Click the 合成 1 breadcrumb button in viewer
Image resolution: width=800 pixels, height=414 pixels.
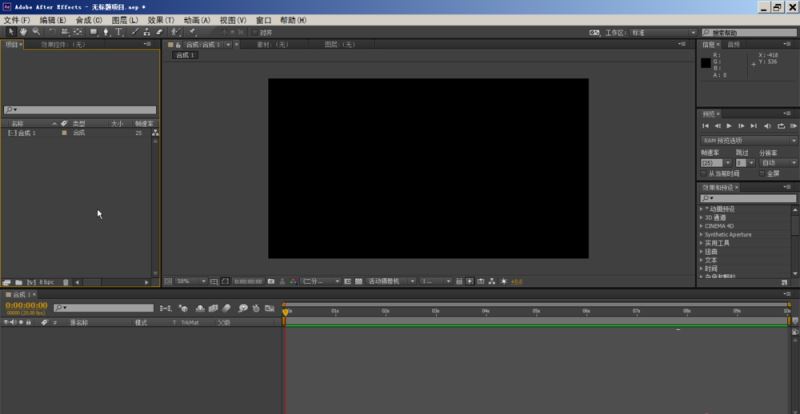tap(185, 55)
